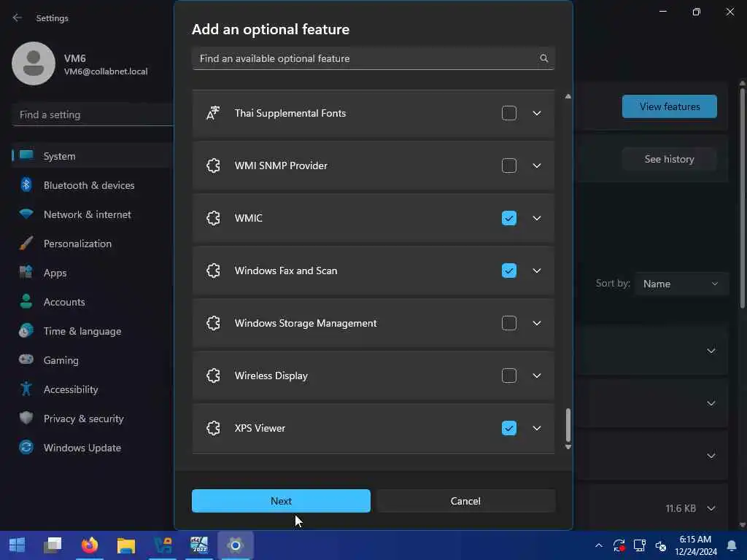The height and width of the screenshot is (560, 747).
Task: Check the Wireless Display checkbox
Action: tap(508, 376)
